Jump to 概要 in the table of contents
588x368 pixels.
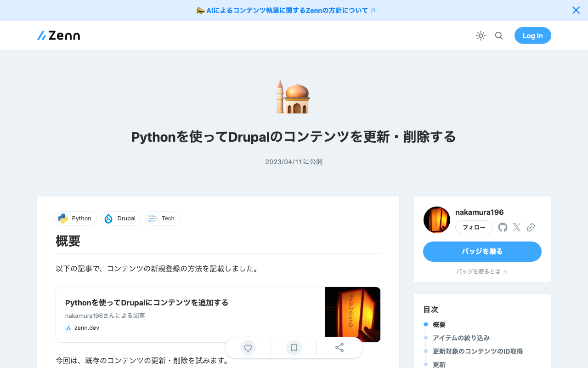(439, 324)
